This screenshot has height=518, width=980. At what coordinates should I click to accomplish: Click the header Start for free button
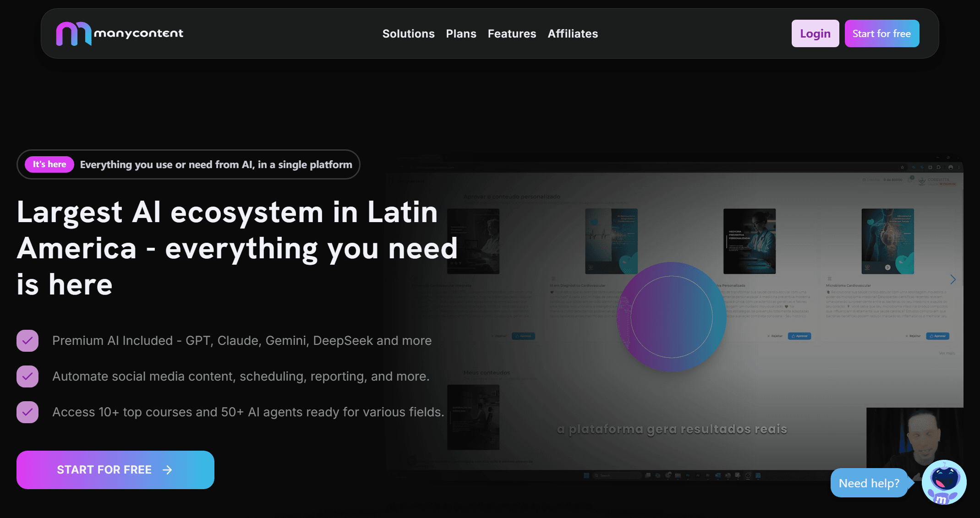(881, 33)
